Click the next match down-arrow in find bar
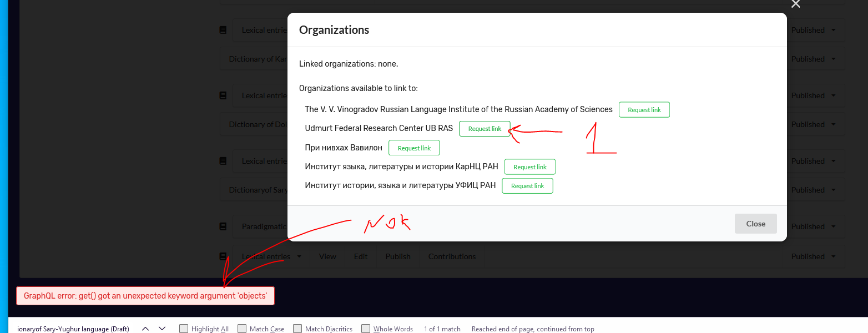The height and width of the screenshot is (333, 868). [162, 328]
